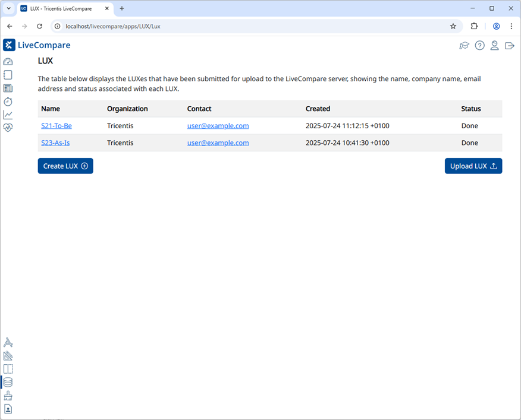Viewport: 521px width, 420px height.
Task: Select the database stack icon in sidebar
Action: (8, 382)
